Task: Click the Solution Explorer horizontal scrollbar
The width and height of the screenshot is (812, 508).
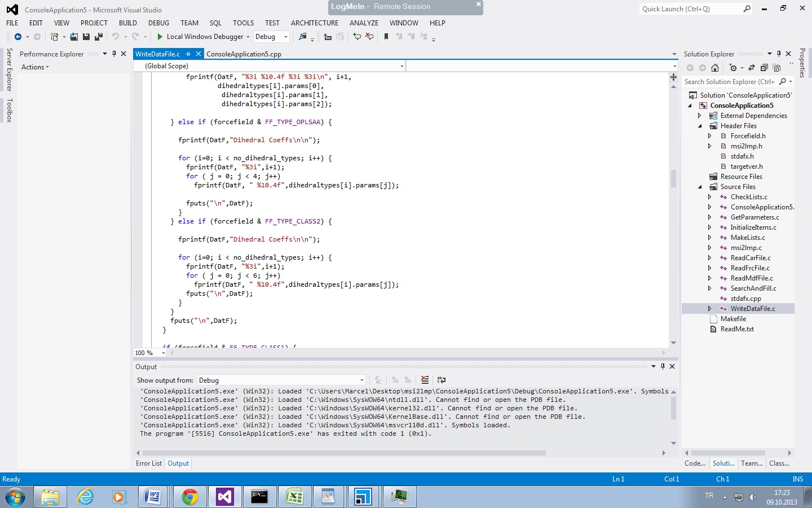Action: 728,453
